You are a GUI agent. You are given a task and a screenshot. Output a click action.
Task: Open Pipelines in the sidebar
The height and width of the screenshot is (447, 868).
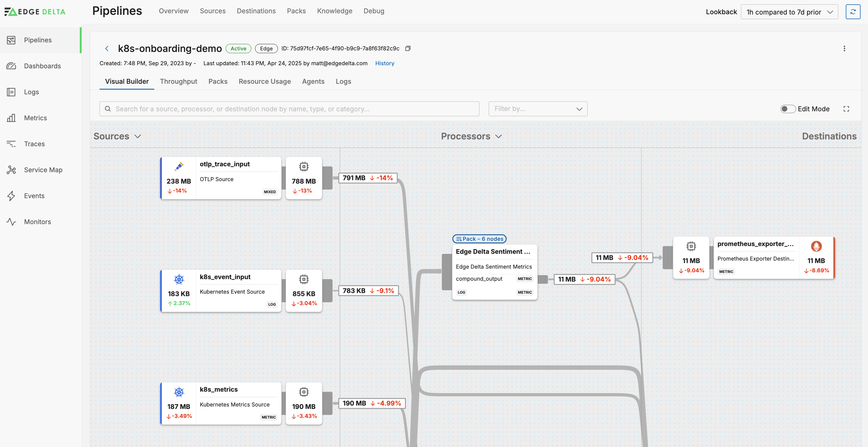40,40
